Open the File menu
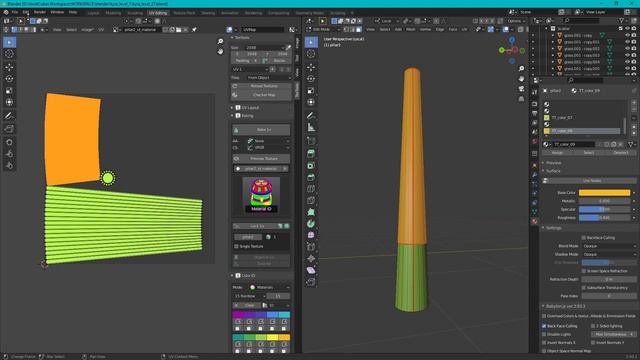The image size is (640, 360). 15,12
